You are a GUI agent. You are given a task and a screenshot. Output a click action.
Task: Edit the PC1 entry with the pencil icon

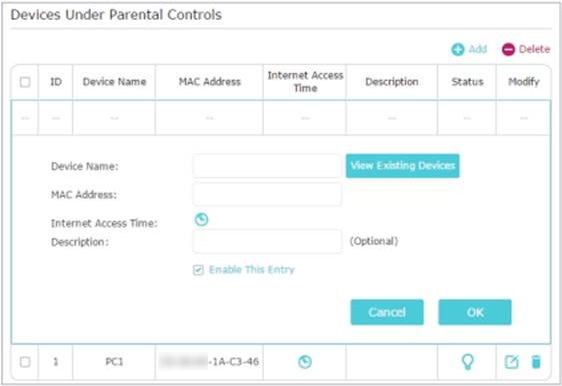coord(511,362)
